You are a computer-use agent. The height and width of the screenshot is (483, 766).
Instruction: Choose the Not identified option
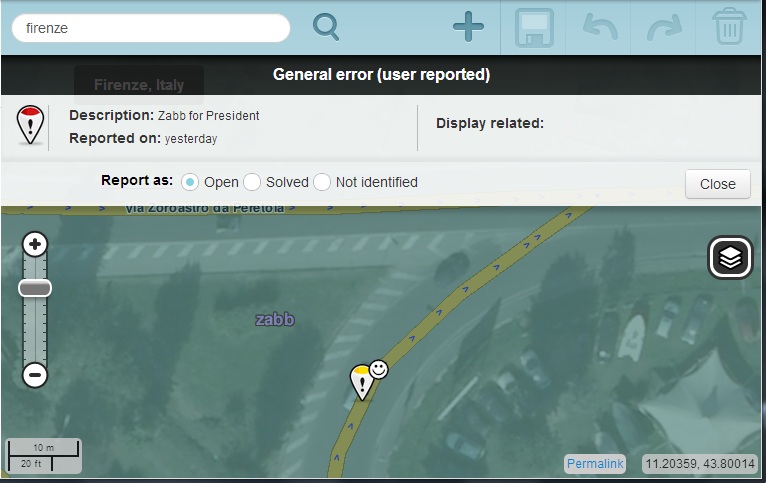tap(322, 182)
